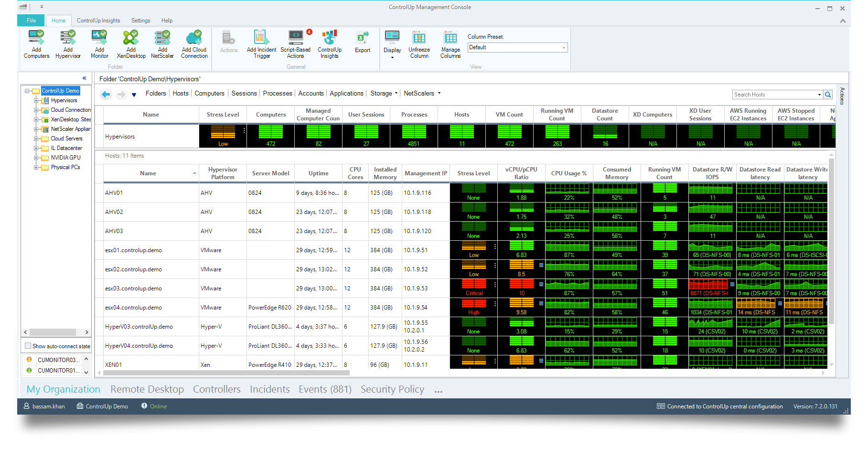Viewport: 868px width, 449px height.
Task: Open the Display options button
Action: click(392, 44)
